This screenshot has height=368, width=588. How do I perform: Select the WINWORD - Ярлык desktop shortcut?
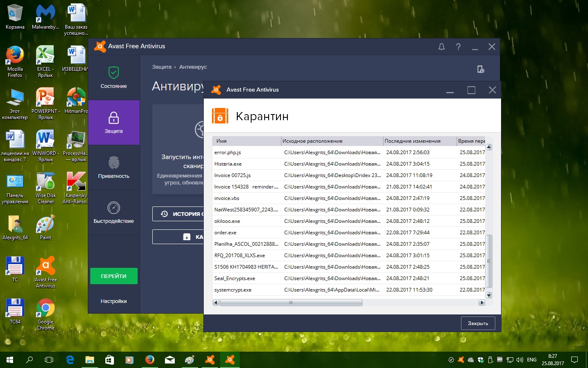coord(45,146)
